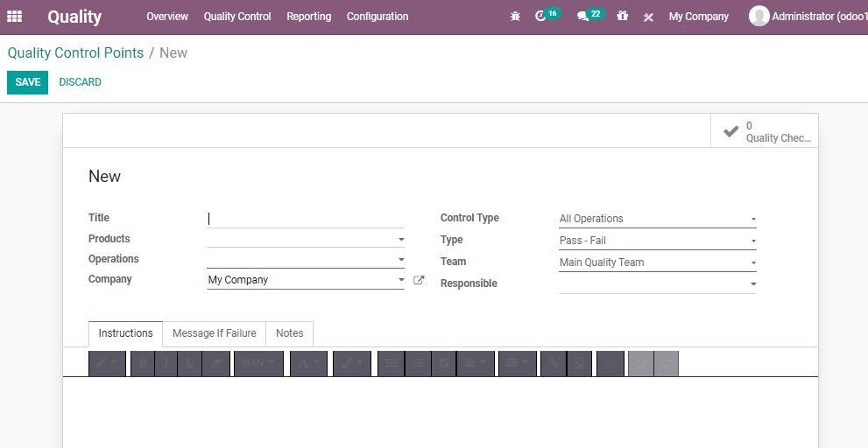The width and height of the screenshot is (868, 448).
Task: Open Company external link icon
Action: (x=419, y=280)
